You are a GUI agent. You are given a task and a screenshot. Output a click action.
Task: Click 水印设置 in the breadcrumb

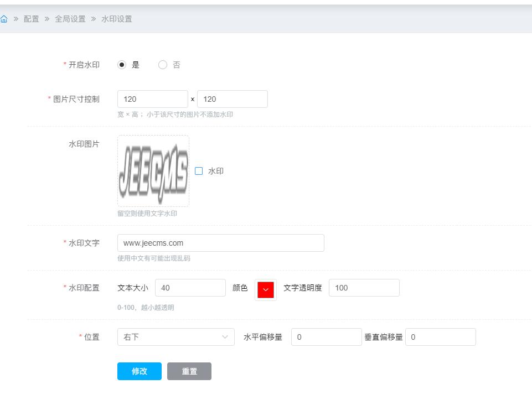(x=117, y=19)
